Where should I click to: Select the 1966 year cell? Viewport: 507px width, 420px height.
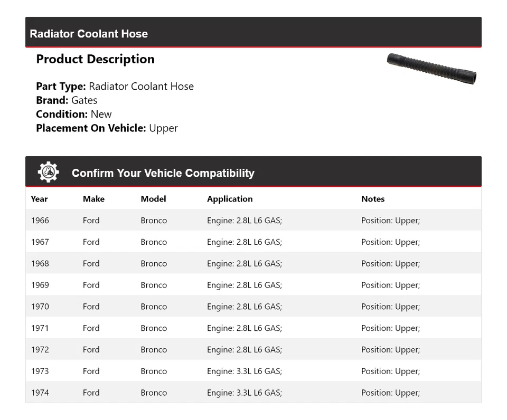pos(40,221)
